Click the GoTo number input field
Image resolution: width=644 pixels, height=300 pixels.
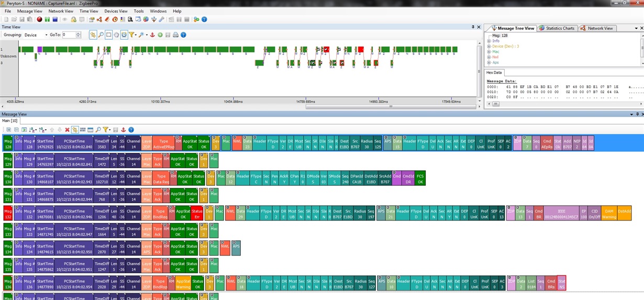coord(69,35)
